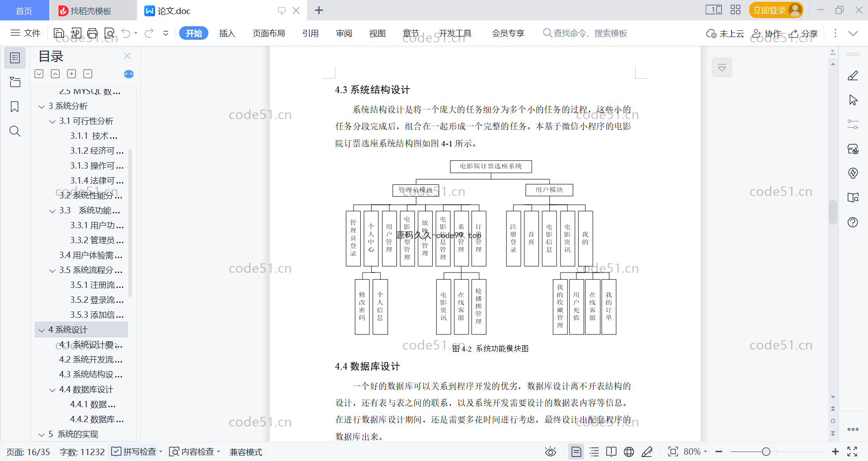
Task: Open the outline panel icon in sidebar
Action: pyautogui.click(x=15, y=58)
